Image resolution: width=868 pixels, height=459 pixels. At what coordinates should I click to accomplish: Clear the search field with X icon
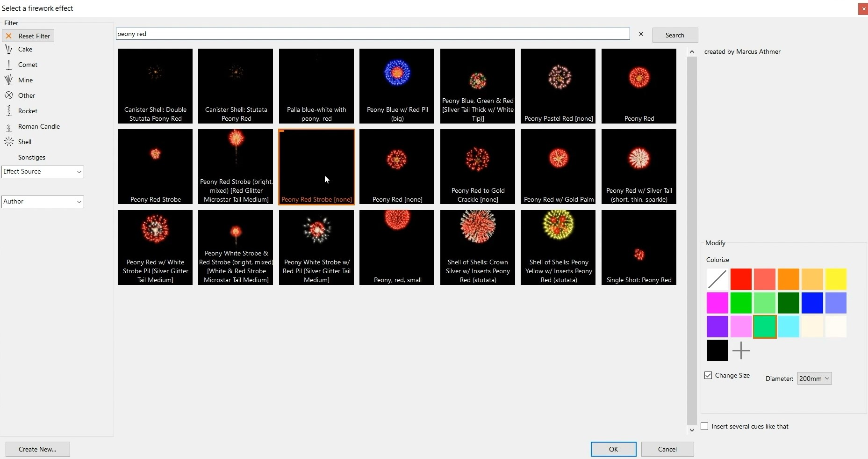pyautogui.click(x=641, y=34)
